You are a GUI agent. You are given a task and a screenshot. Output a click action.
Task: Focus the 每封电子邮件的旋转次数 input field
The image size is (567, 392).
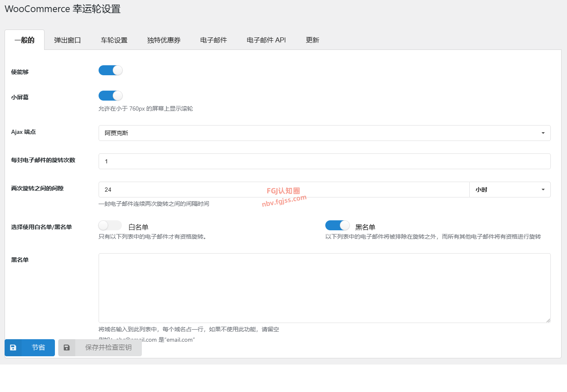click(324, 161)
